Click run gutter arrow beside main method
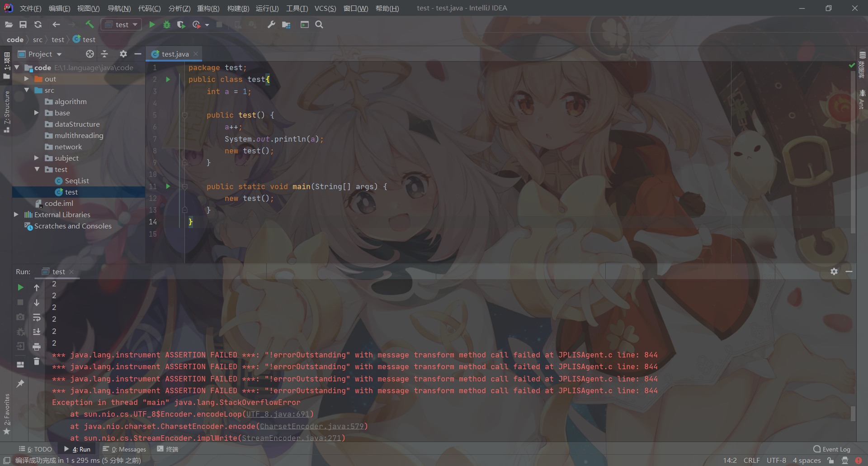 [x=168, y=186]
